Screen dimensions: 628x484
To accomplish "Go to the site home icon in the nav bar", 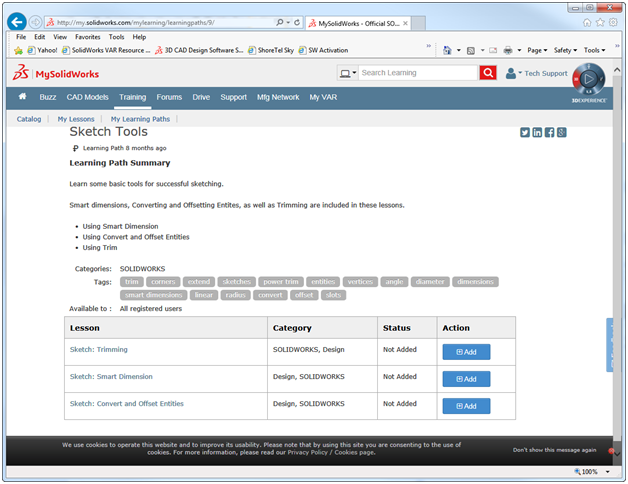I will pyautogui.click(x=22, y=97).
